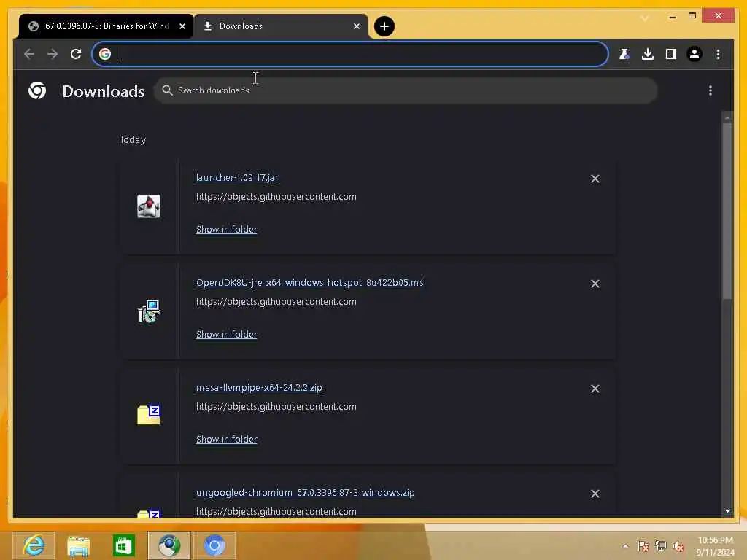This screenshot has height=560, width=747.
Task: Click the msi installer file icon
Action: [x=149, y=311]
